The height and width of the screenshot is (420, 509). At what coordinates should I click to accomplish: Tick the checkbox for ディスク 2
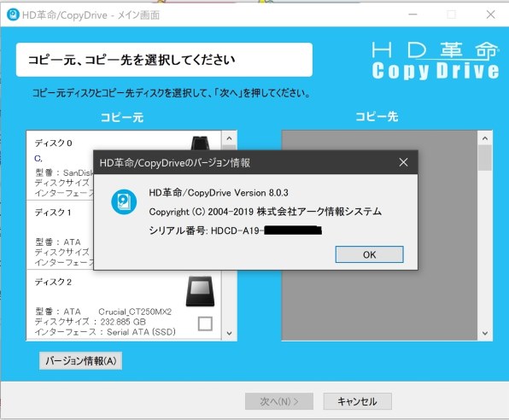point(205,324)
